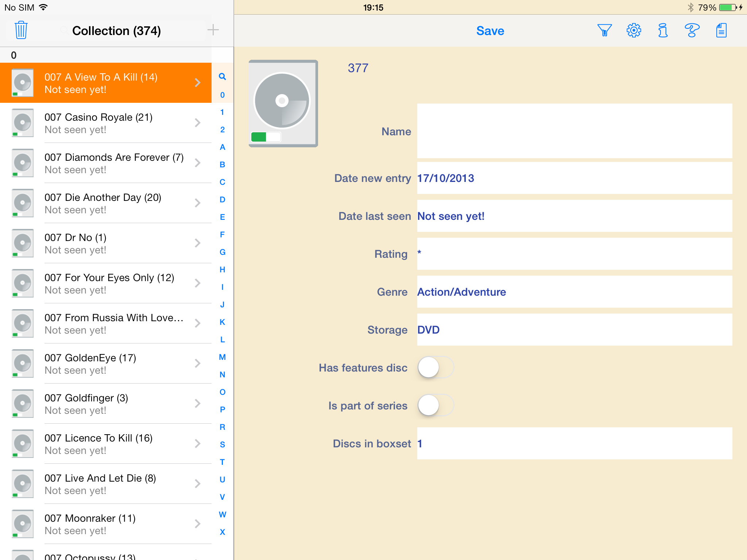This screenshot has height=560, width=747.
Task: Jump to letter S in index
Action: 222,445
